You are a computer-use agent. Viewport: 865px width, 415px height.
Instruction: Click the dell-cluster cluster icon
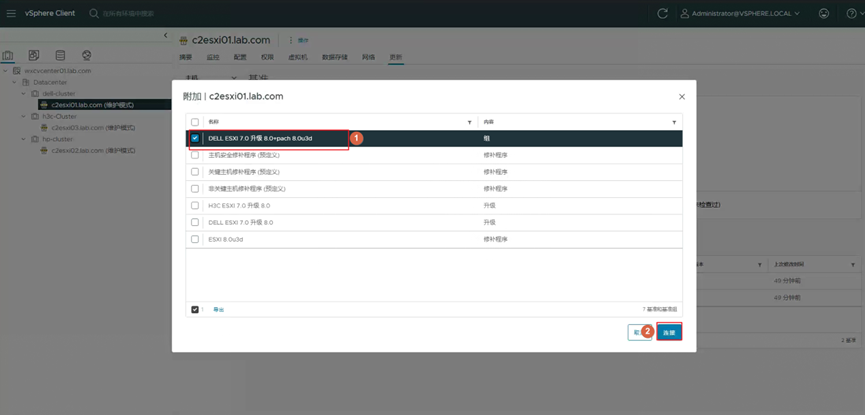[x=35, y=94]
